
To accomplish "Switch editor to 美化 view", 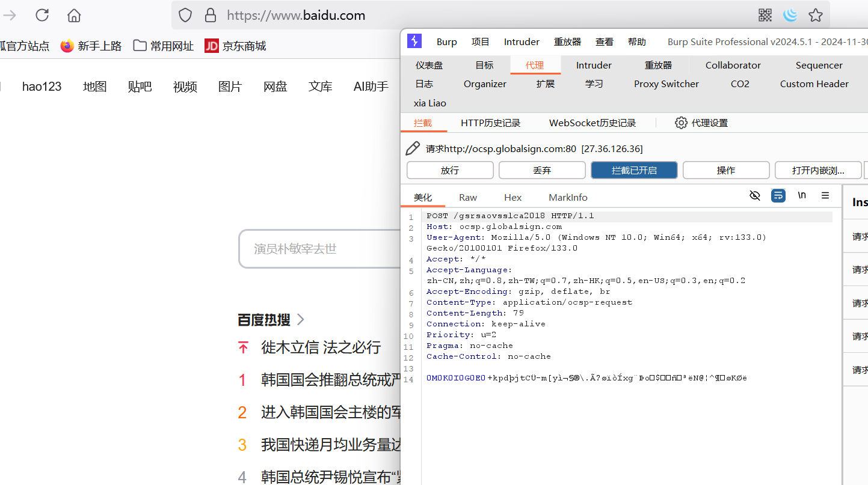I will point(423,197).
